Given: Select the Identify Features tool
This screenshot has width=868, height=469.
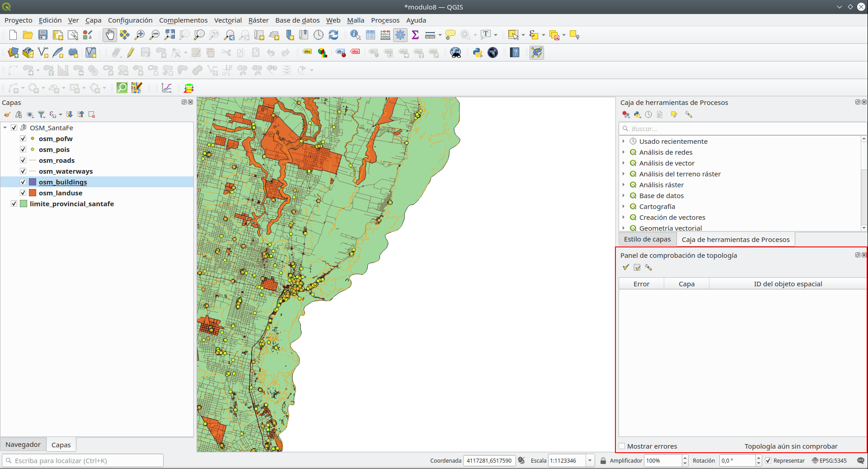Looking at the screenshot, I should [356, 35].
